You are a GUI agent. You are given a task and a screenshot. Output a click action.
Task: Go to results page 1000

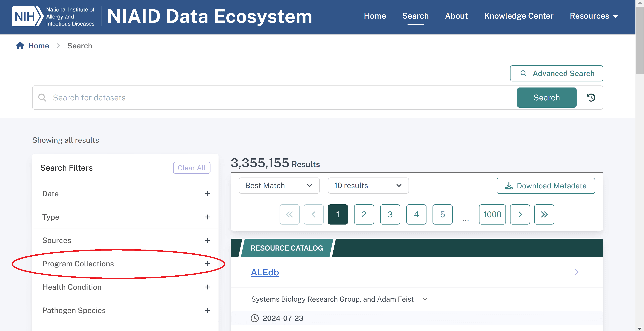pos(492,214)
